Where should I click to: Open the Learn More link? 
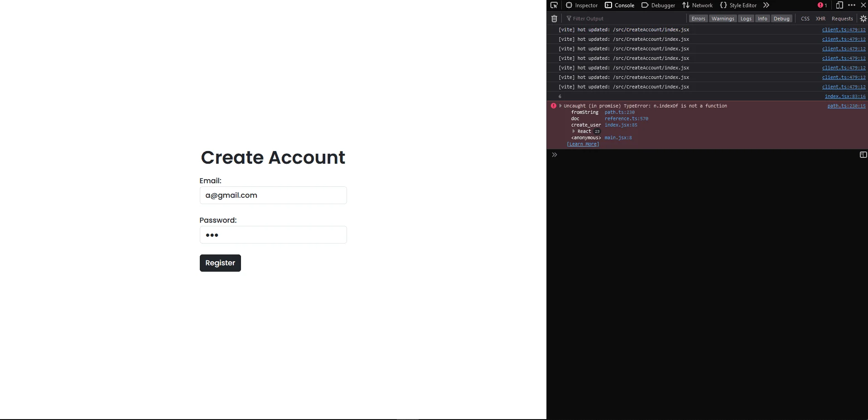[583, 144]
